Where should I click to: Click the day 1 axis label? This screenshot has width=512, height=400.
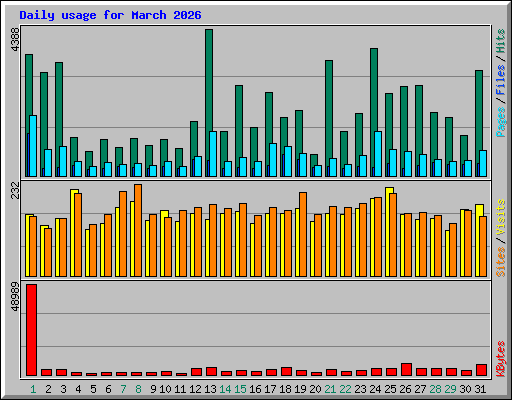pyautogui.click(x=33, y=389)
